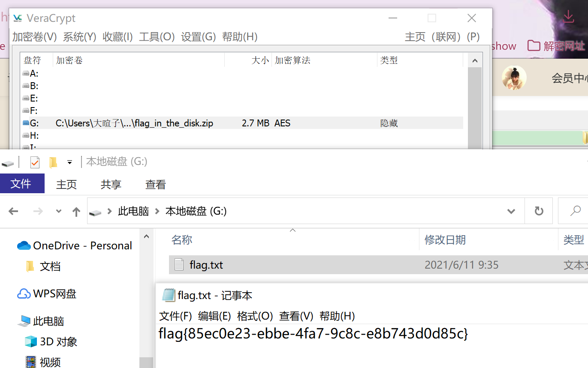Image resolution: width=588 pixels, height=368 pixels.
Task: Open Notepad 编辑(E) menu
Action: pyautogui.click(x=214, y=316)
